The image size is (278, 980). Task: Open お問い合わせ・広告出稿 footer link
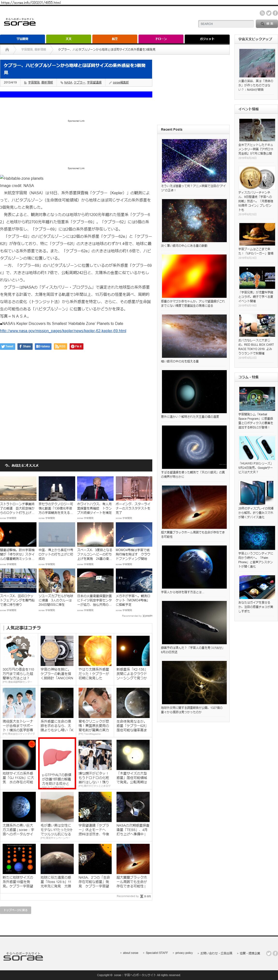[x=216, y=953]
